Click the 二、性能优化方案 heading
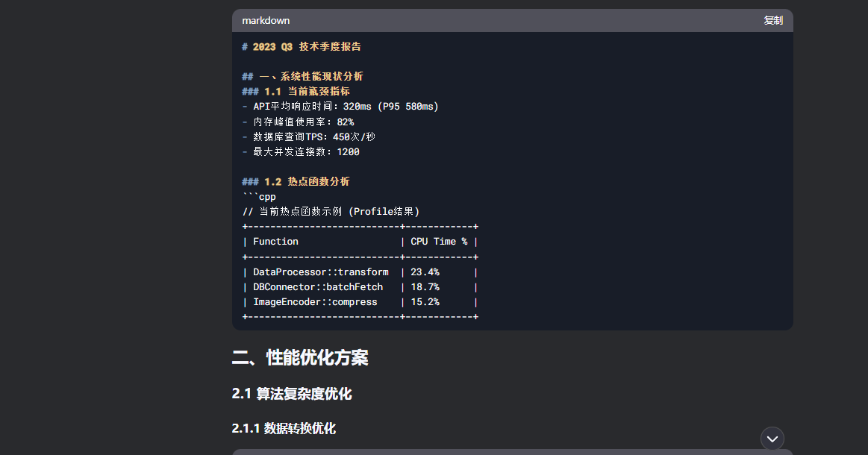Screen dimensions: 868x455 point(300,357)
